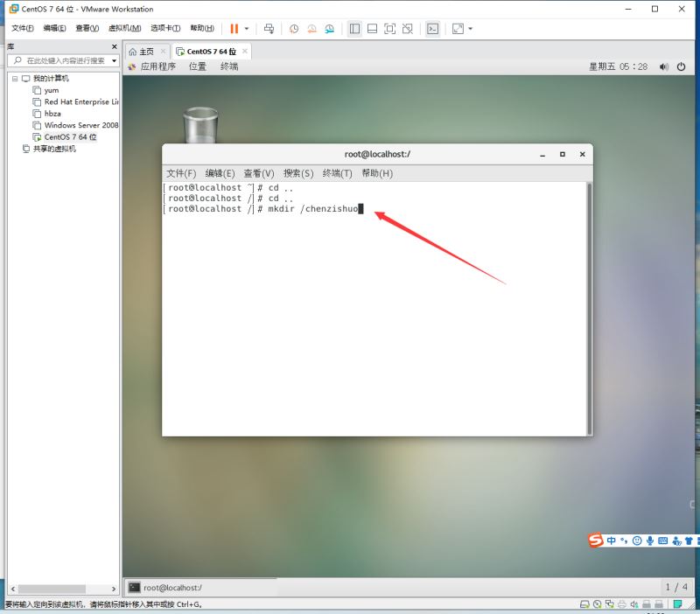The height and width of the screenshot is (614, 700).
Task: Open the snapshot manager icon
Action: pos(329,29)
